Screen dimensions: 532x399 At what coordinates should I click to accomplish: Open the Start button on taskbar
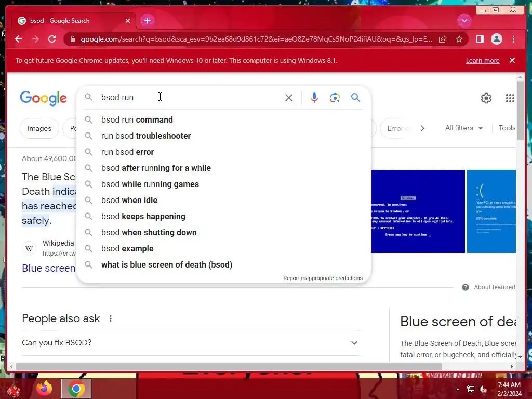(14, 390)
